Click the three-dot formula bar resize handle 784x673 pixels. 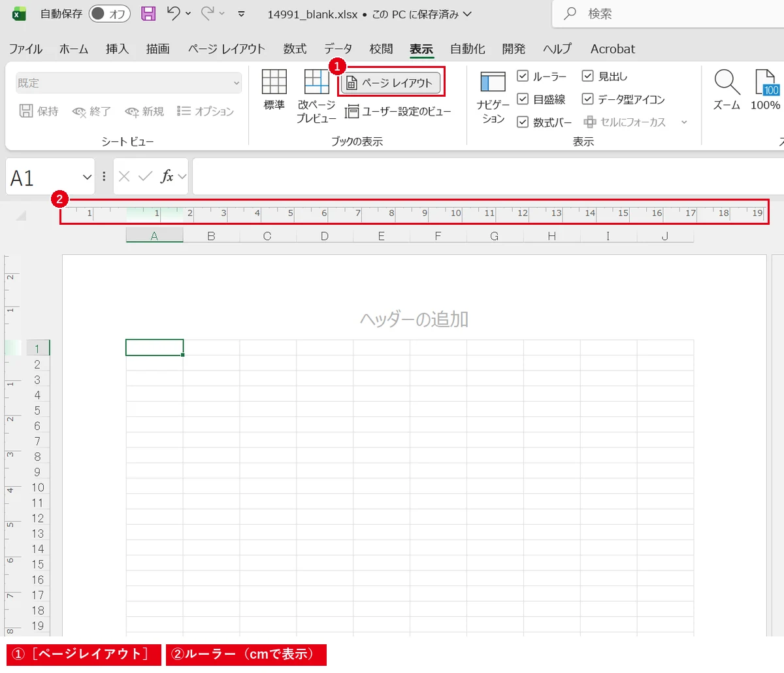tap(104, 177)
